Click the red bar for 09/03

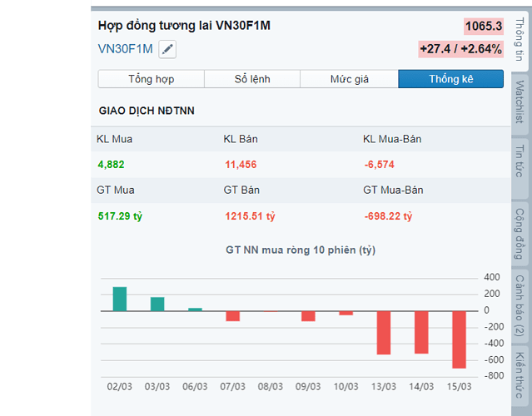[x=308, y=316]
